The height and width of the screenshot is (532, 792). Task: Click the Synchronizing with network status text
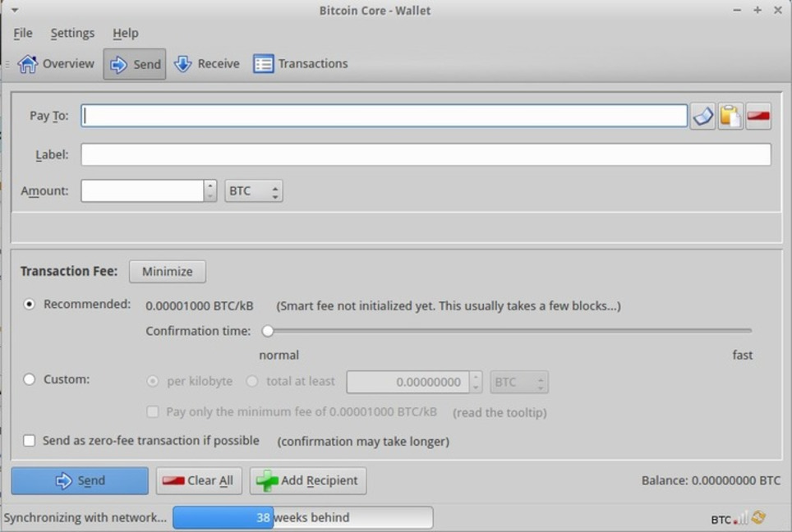click(85, 518)
